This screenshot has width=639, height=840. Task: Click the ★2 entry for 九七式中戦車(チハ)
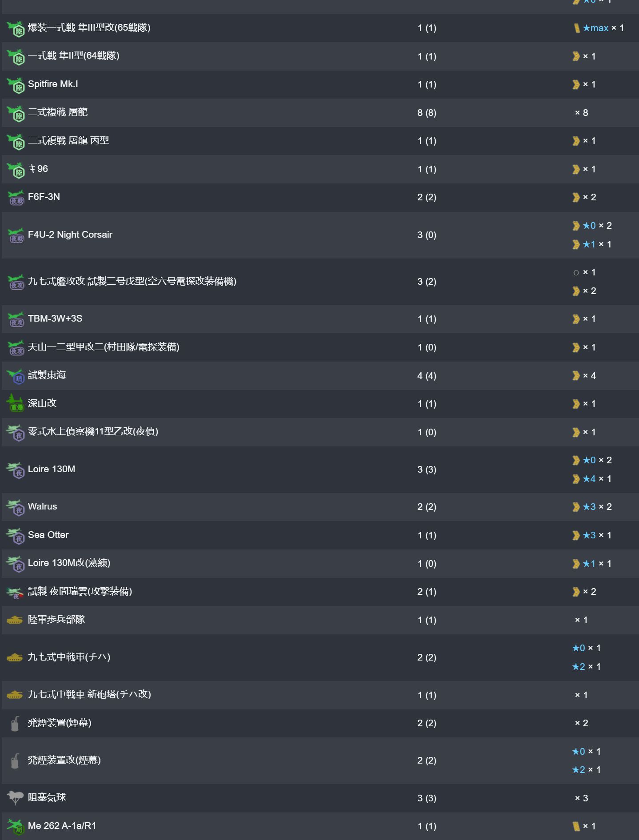click(579, 667)
